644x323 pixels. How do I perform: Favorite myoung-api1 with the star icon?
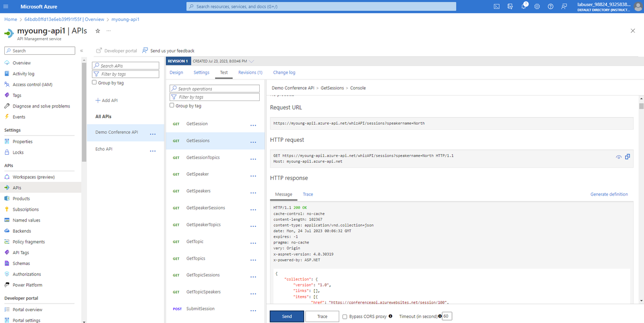[98, 31]
